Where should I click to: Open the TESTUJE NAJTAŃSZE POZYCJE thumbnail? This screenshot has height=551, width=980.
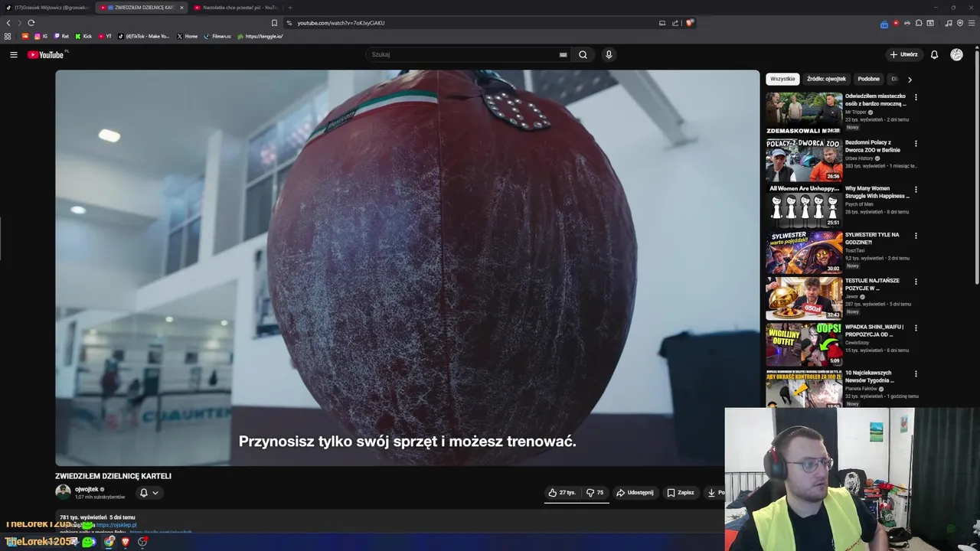click(804, 298)
